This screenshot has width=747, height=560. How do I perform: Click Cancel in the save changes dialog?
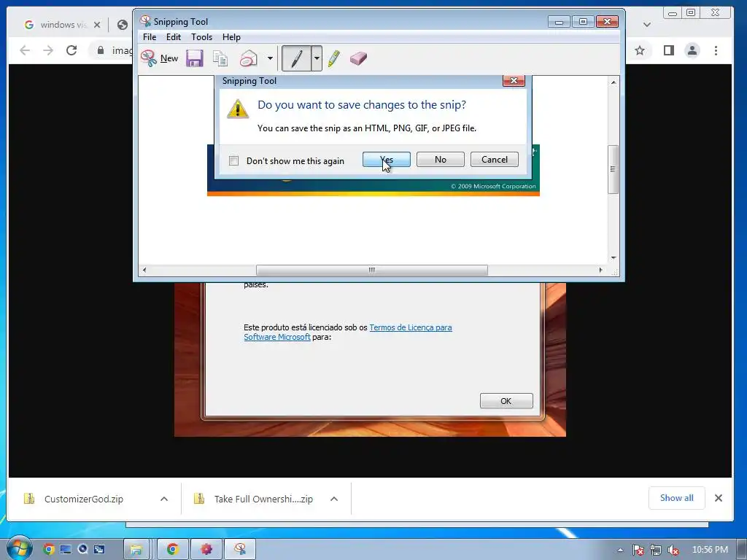point(495,160)
